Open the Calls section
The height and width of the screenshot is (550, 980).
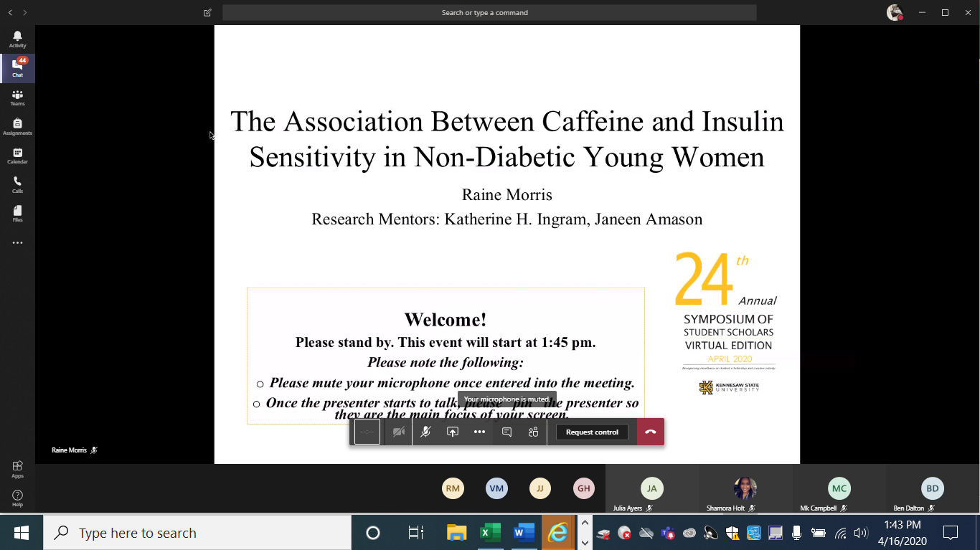[x=17, y=185]
